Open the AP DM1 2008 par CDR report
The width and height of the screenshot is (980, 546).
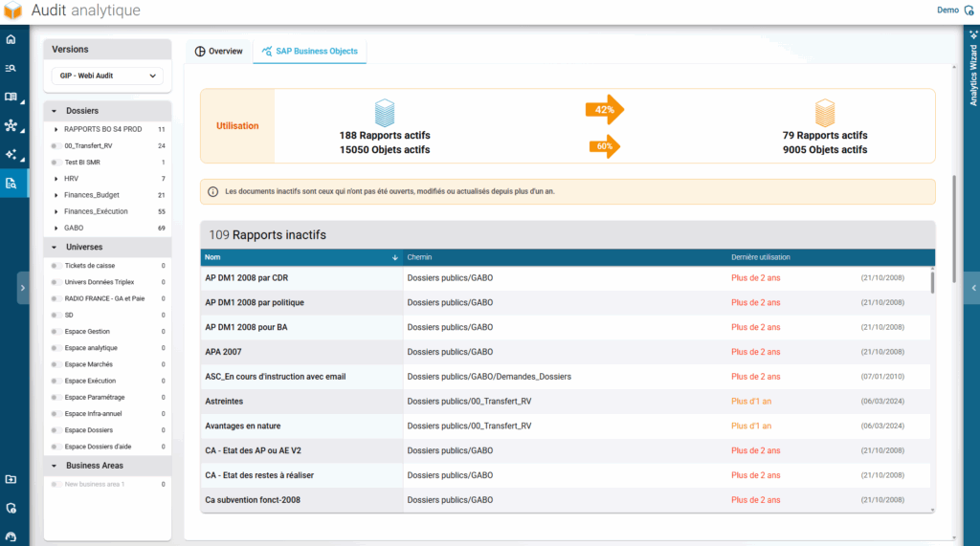[x=246, y=278]
